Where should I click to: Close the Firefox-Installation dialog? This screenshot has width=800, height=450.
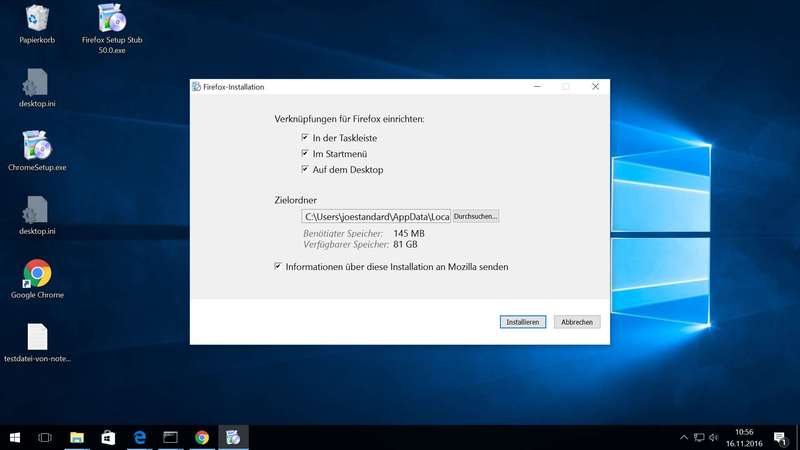click(595, 87)
